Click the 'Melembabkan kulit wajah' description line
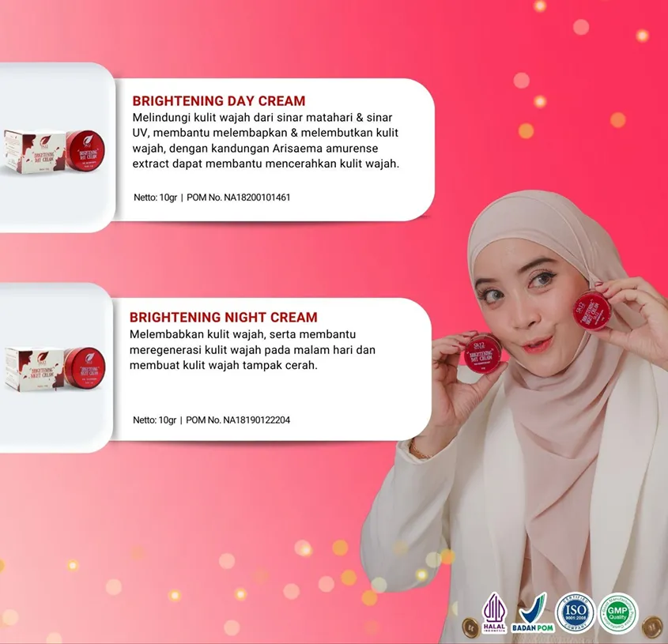The width and height of the screenshot is (668, 644). [x=243, y=334]
